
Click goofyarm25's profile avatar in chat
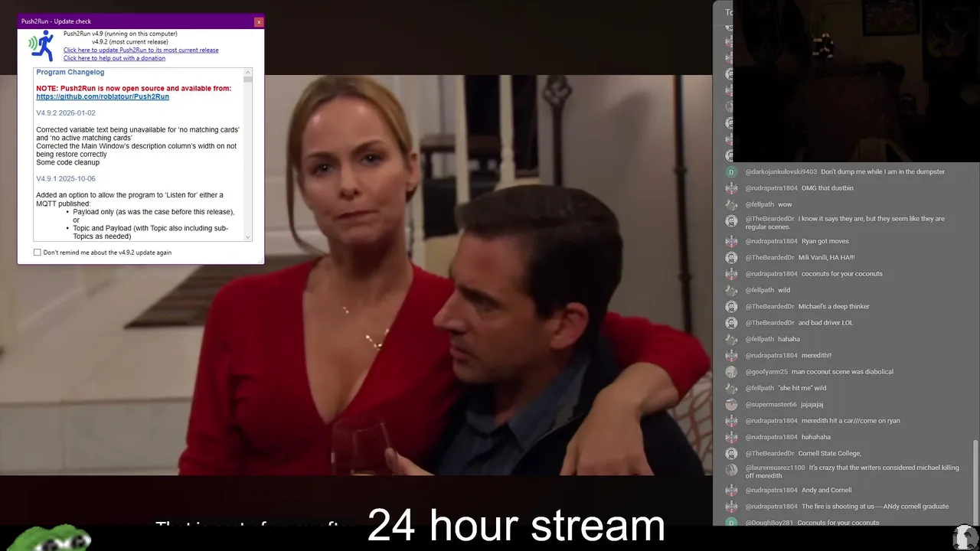coord(731,372)
